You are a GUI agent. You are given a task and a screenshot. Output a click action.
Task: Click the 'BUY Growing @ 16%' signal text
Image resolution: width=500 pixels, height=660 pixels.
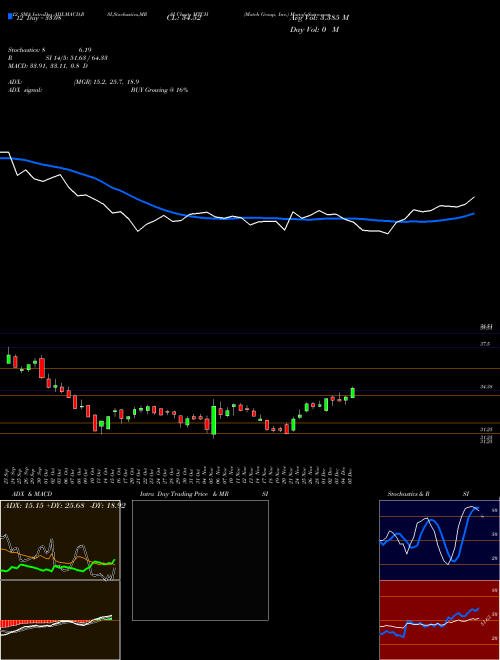[x=159, y=90]
